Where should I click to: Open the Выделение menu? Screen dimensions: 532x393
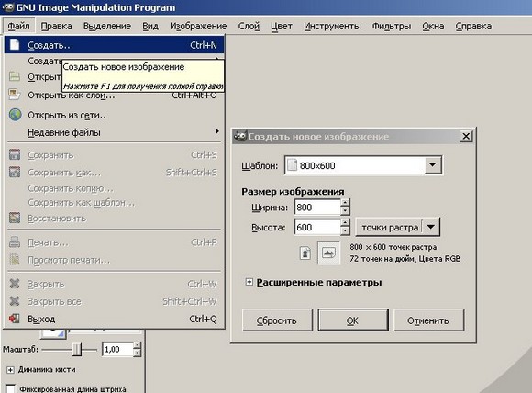tap(107, 26)
